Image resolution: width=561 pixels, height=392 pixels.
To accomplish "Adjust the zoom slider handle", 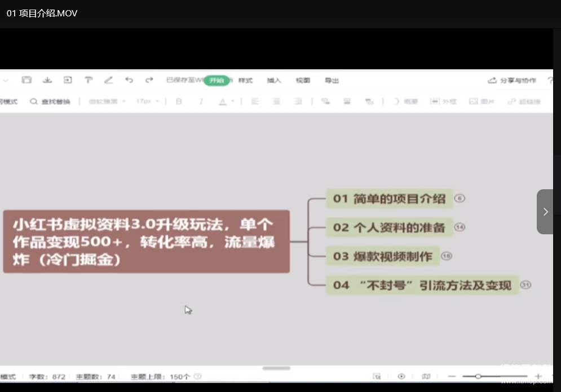I will coord(478,376).
